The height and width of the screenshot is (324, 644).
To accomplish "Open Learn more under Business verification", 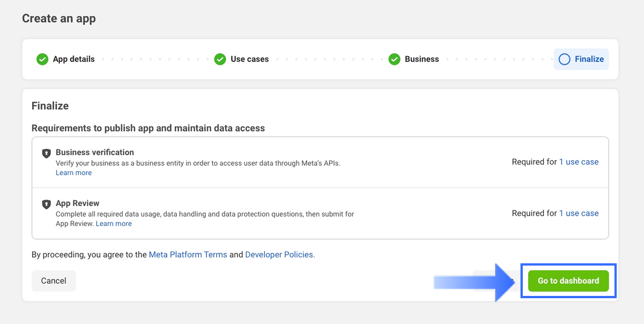I will click(74, 173).
